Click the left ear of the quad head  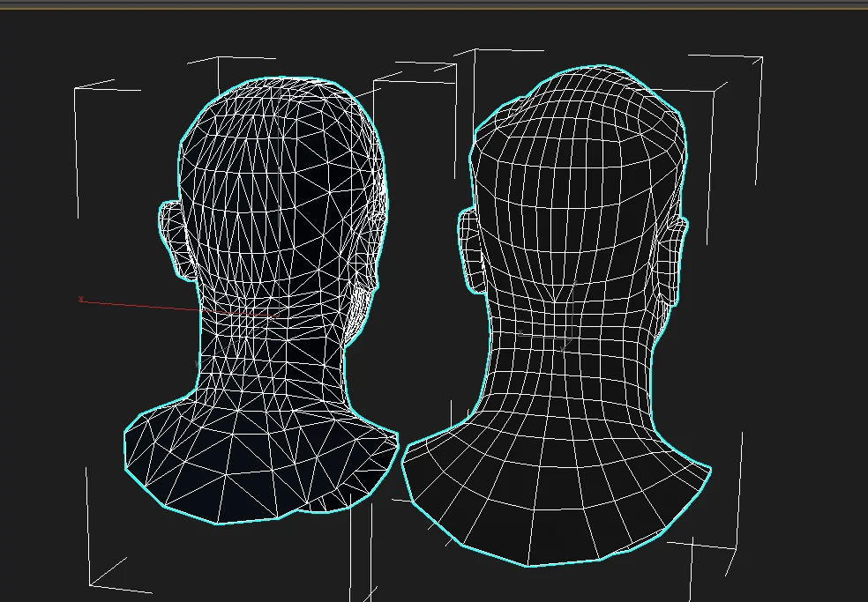click(473, 251)
